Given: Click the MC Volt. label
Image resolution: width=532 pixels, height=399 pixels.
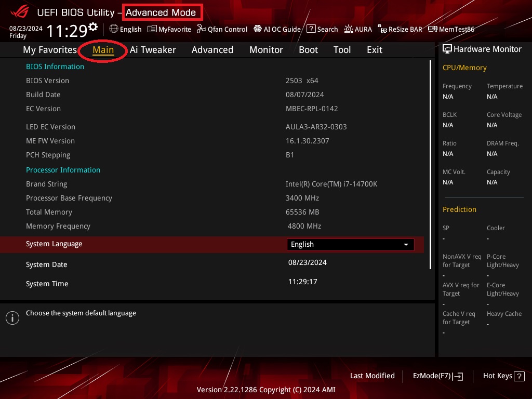Looking at the screenshot, I should coord(454,172).
